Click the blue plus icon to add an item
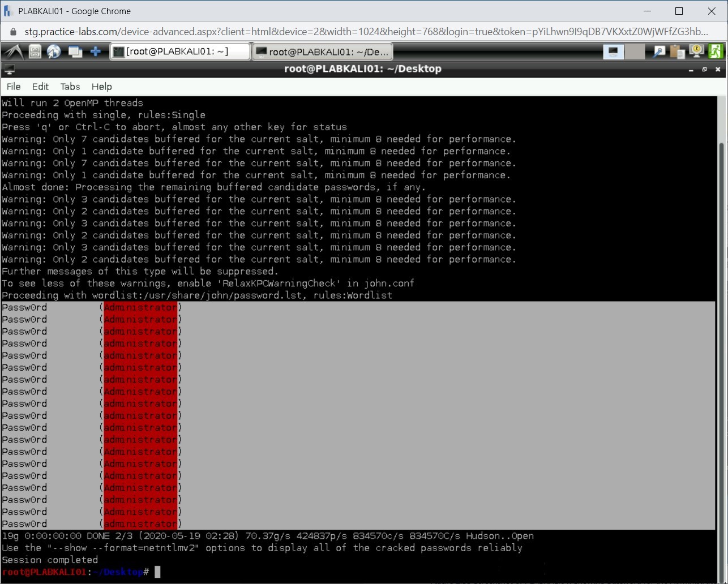728x584 pixels. [96, 51]
